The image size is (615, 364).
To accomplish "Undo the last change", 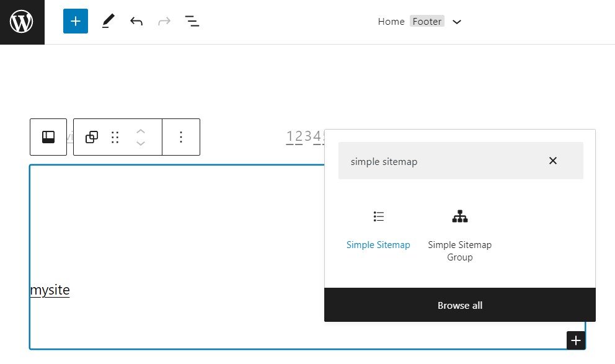I will [x=136, y=21].
